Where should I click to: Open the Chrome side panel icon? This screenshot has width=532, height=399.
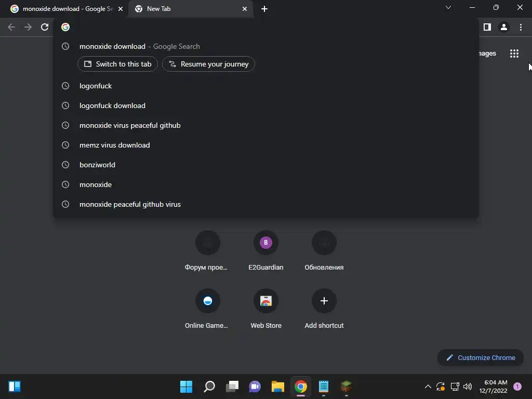487,27
